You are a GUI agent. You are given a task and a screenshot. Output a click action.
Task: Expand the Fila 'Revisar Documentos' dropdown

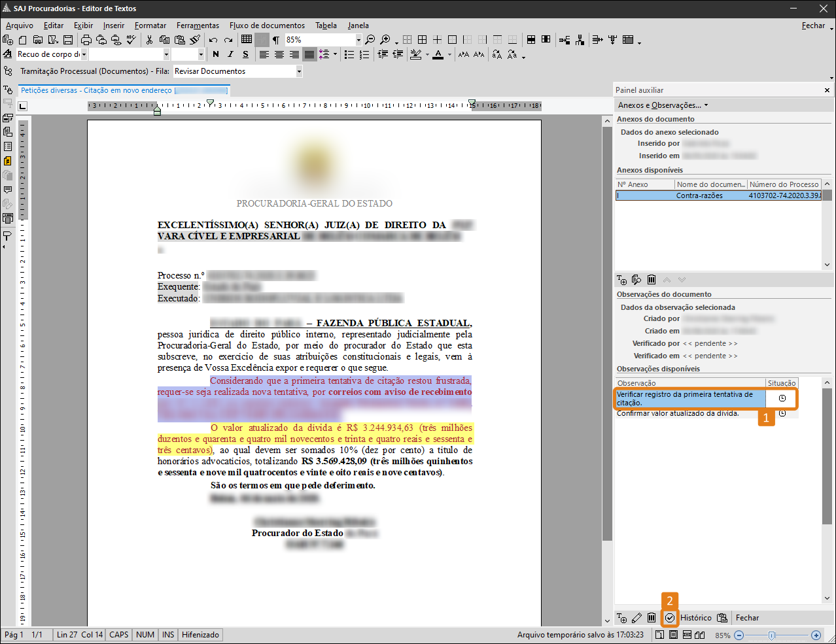tap(299, 71)
